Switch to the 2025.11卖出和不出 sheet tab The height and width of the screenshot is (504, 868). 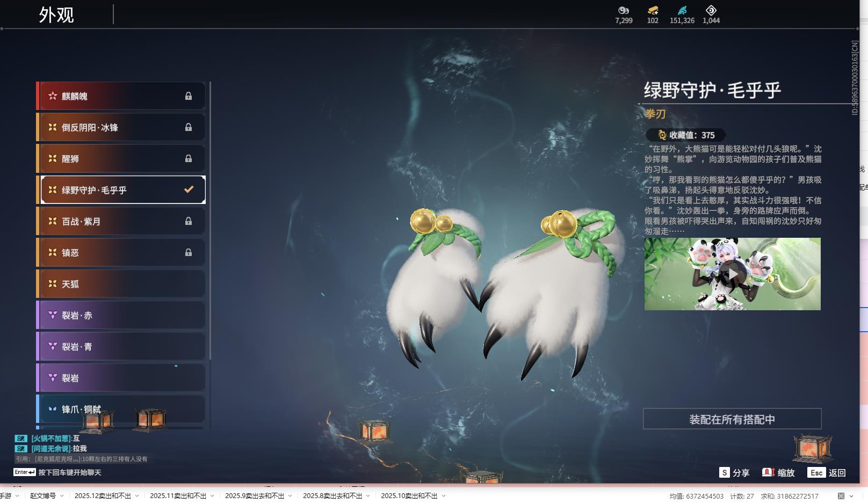(178, 496)
